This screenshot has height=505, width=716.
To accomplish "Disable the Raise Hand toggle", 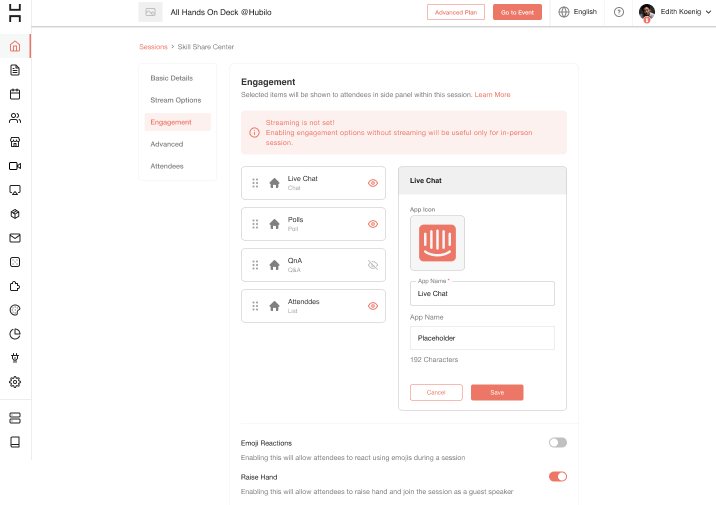I will [x=557, y=476].
